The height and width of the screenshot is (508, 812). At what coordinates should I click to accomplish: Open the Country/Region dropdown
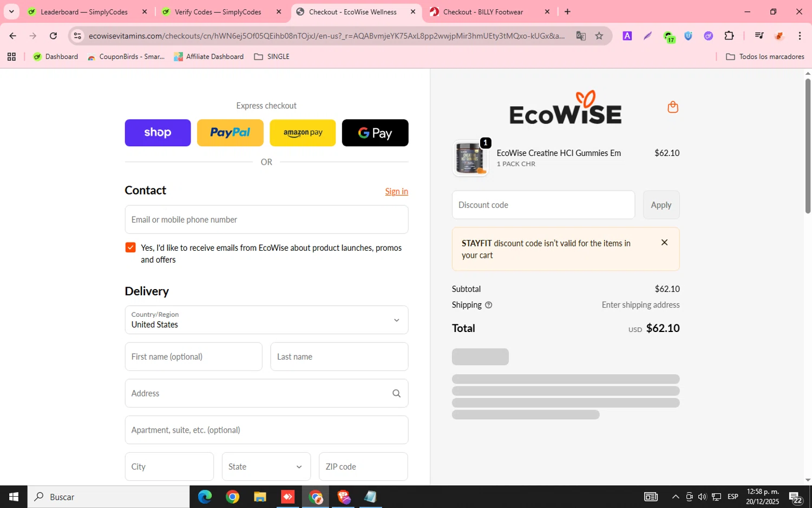[266, 320]
